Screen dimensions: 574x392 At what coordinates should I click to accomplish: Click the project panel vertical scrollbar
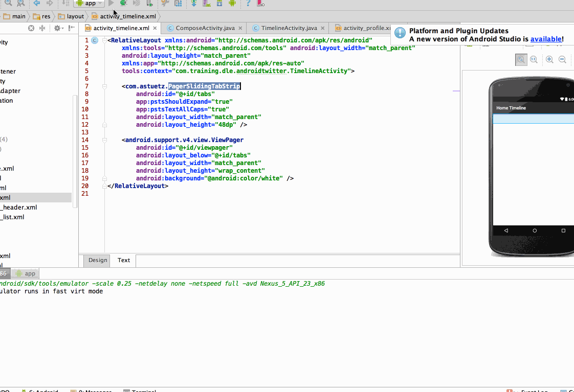click(x=75, y=151)
